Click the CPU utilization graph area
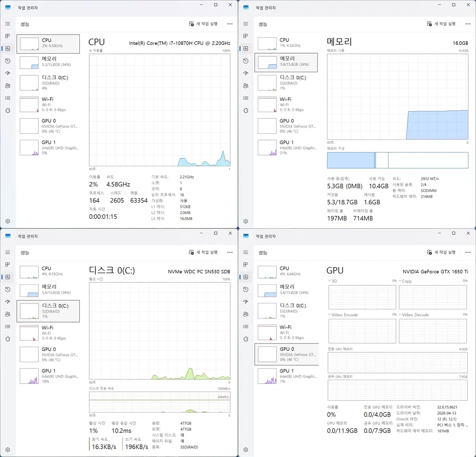Viewport: 476px width, 457px height. point(159,110)
